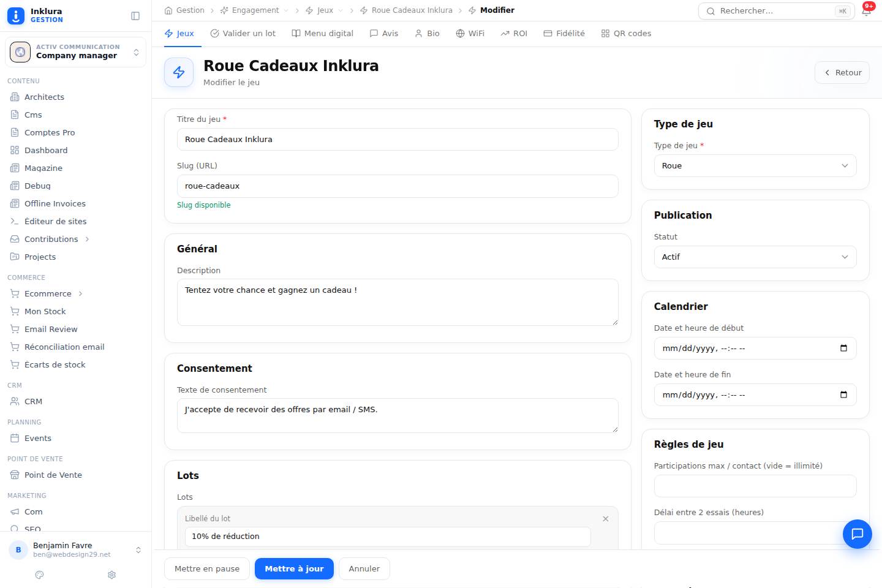Click Date et heure de début field
882x588 pixels.
tap(755, 348)
